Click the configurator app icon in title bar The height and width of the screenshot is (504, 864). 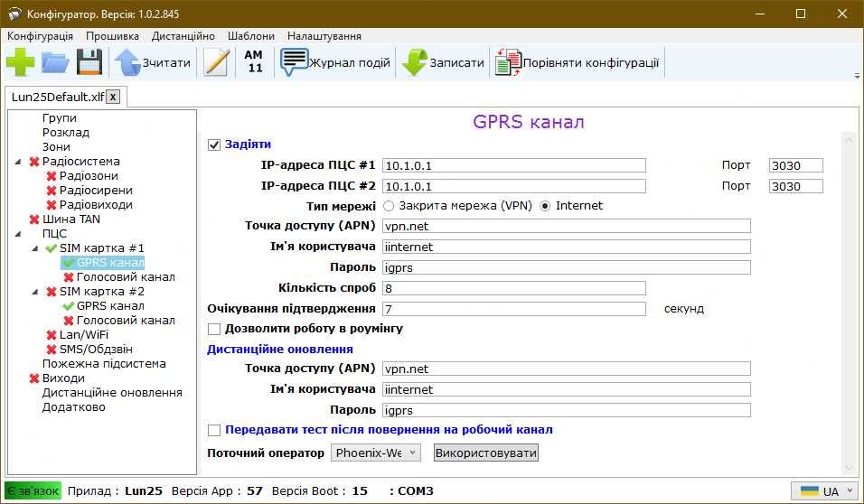click(14, 14)
